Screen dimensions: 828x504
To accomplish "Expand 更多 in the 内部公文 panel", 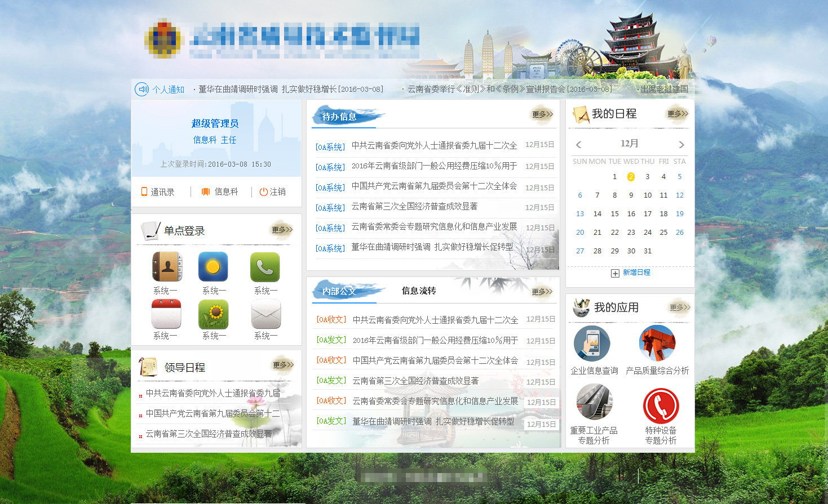I will (542, 292).
